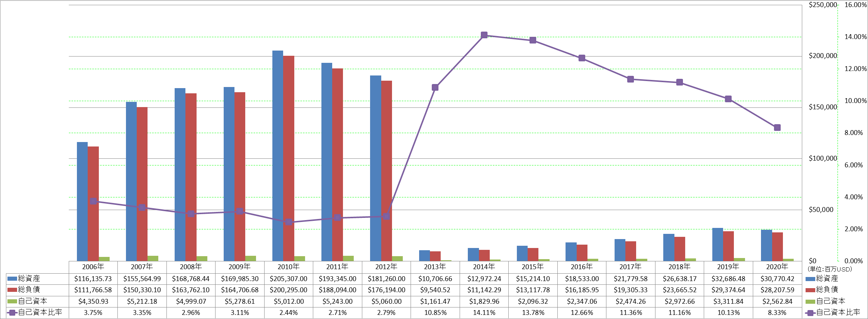
Task: Click the $3,311.84 cell
Action: click(x=728, y=302)
